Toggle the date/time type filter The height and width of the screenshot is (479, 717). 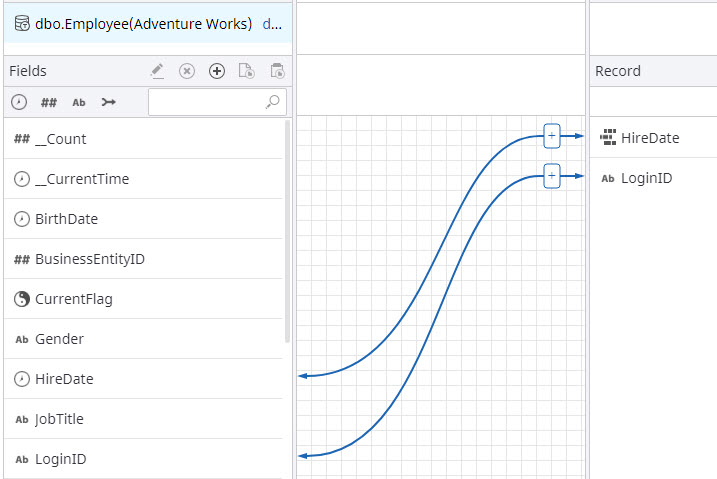[19, 102]
